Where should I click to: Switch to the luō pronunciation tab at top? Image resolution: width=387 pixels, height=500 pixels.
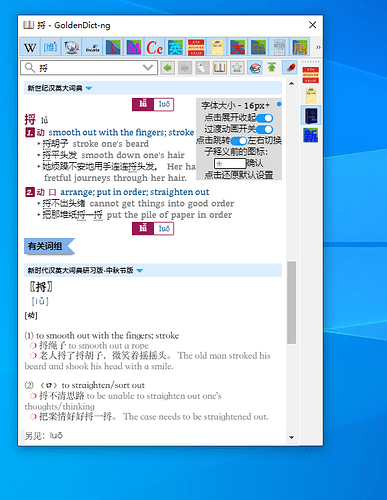click(164, 104)
